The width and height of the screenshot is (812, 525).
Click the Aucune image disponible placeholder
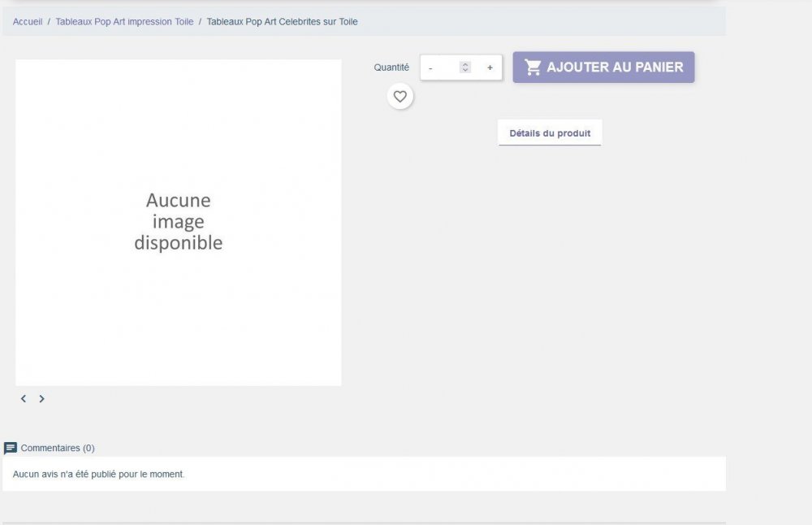point(179,221)
